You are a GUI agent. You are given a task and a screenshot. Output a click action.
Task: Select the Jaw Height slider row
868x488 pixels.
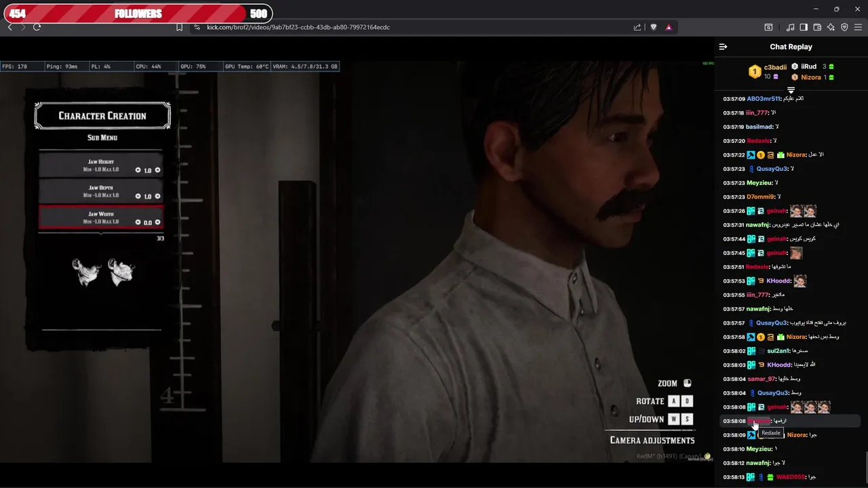point(101,165)
